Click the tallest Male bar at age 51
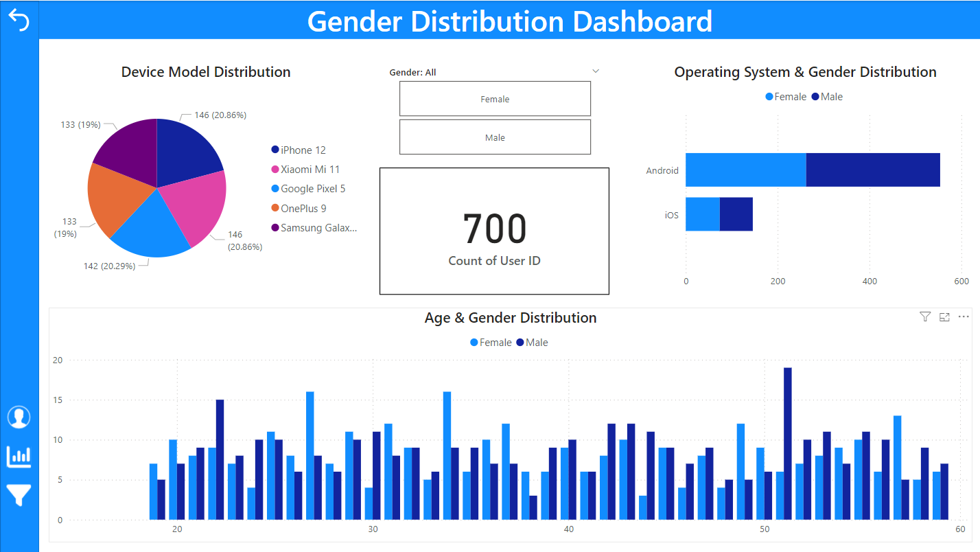This screenshot has width=980, height=552. 788,444
